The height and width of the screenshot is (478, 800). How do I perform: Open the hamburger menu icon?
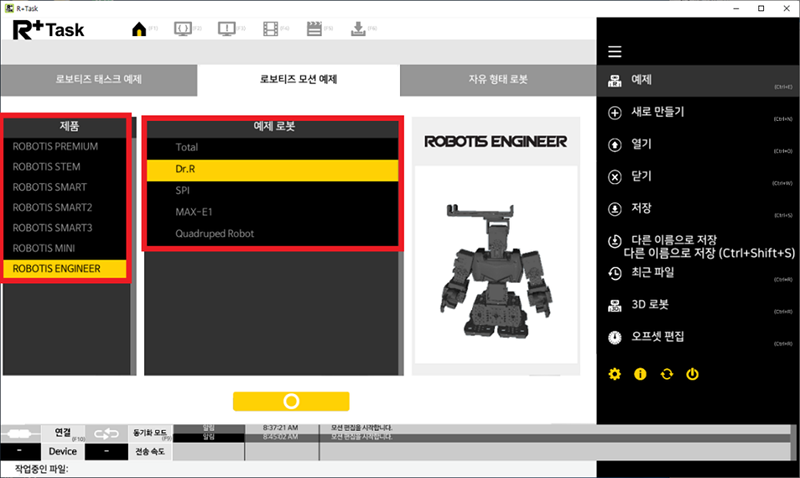coord(615,52)
